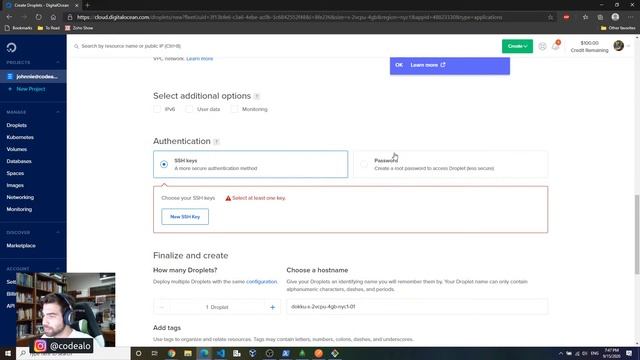Open Marketplace in the sidebar
The image size is (640, 360).
coord(21,246)
